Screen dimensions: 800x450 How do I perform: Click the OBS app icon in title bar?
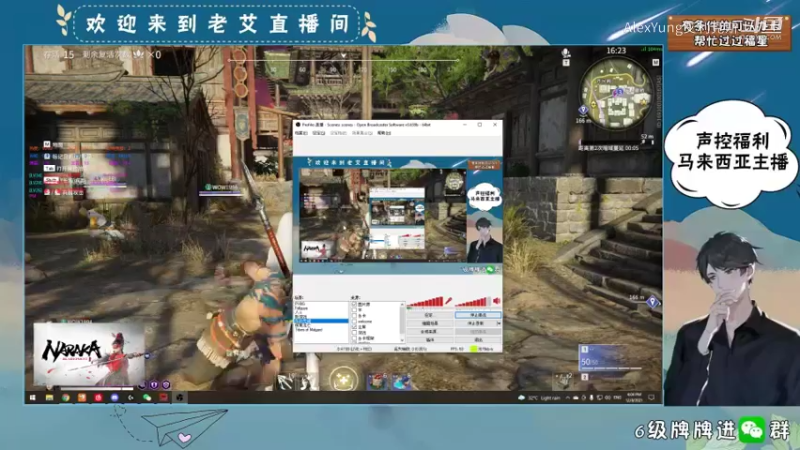[298, 124]
